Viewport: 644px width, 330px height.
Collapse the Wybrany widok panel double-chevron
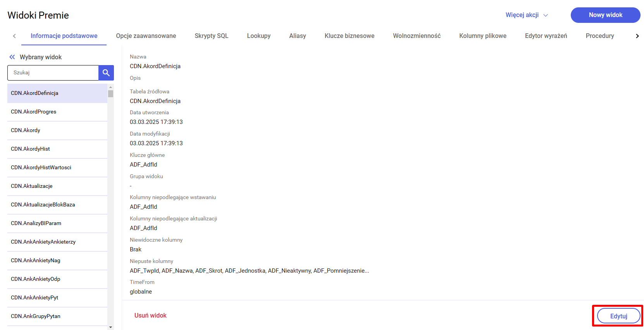click(x=12, y=57)
